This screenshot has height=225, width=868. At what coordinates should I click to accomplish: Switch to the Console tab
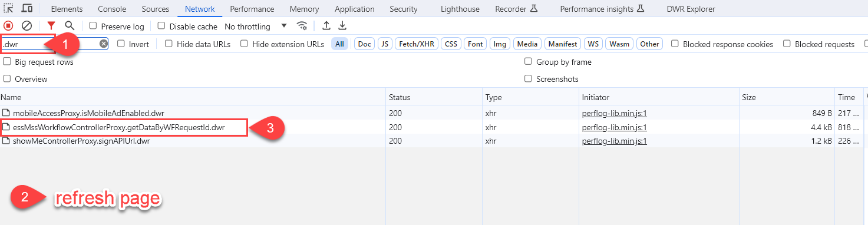pyautogui.click(x=112, y=9)
